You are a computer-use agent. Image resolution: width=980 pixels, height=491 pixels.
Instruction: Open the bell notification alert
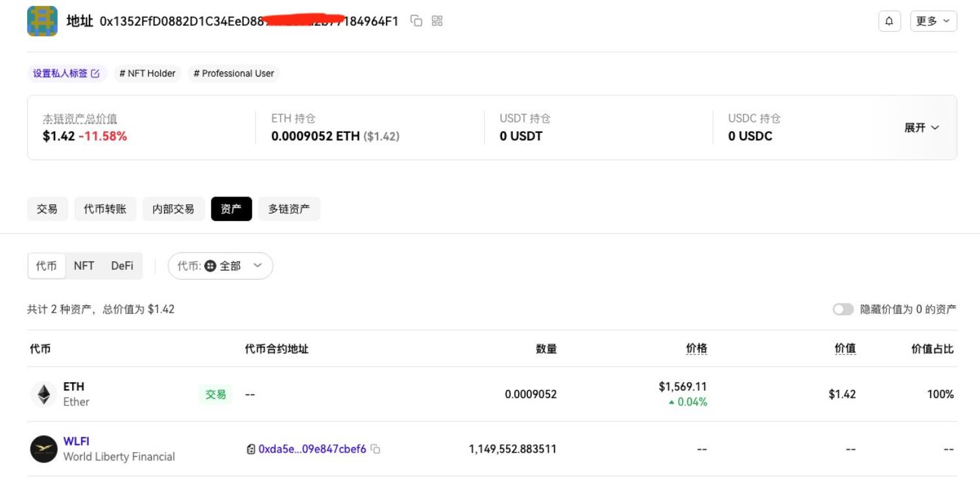889,21
